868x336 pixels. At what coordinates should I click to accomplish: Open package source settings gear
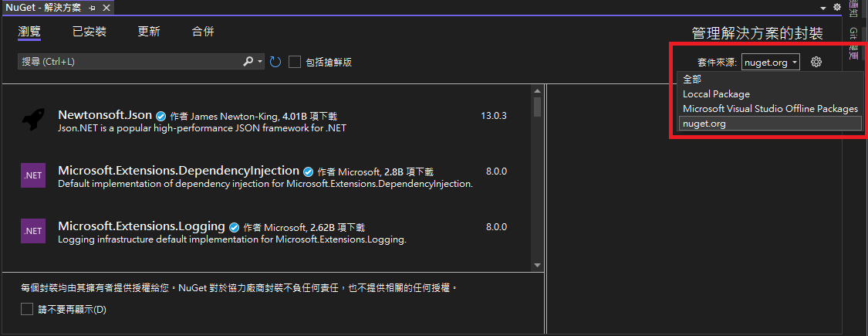(x=816, y=62)
